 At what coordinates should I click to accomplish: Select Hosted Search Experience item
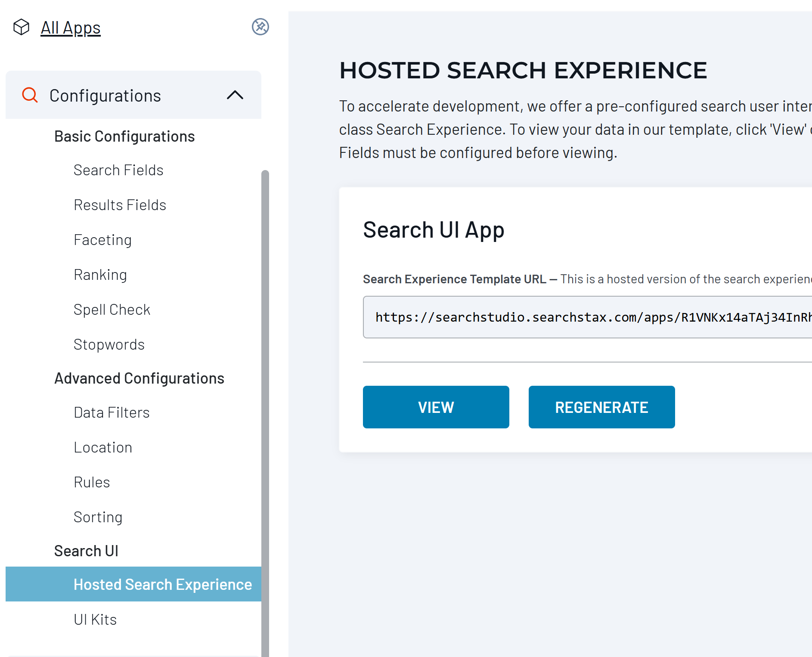[133, 584]
